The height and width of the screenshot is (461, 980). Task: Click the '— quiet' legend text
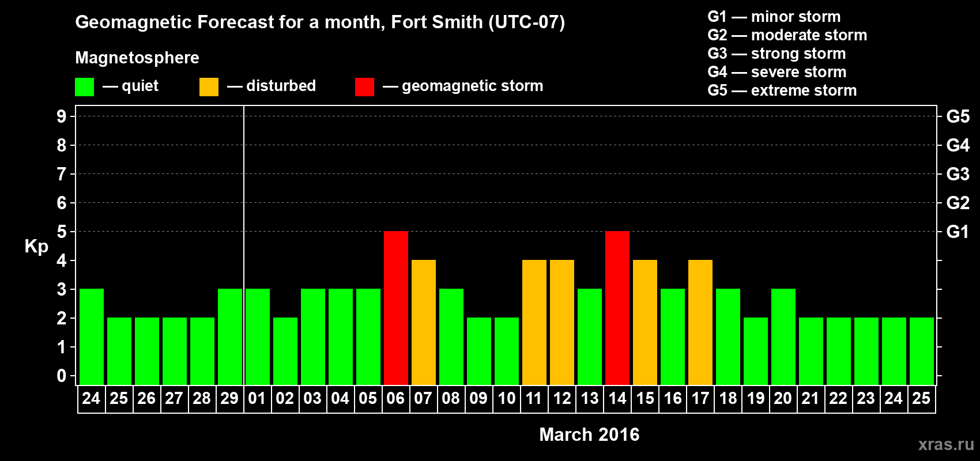coord(130,86)
